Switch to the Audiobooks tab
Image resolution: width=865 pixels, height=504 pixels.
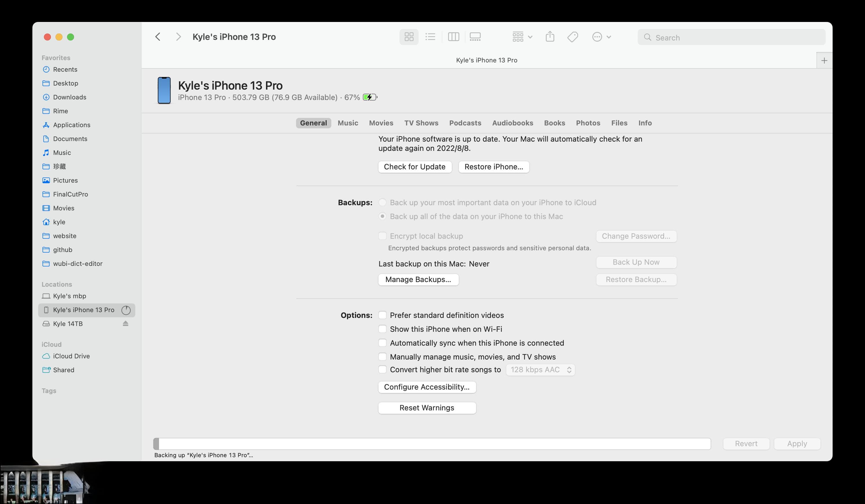point(513,123)
